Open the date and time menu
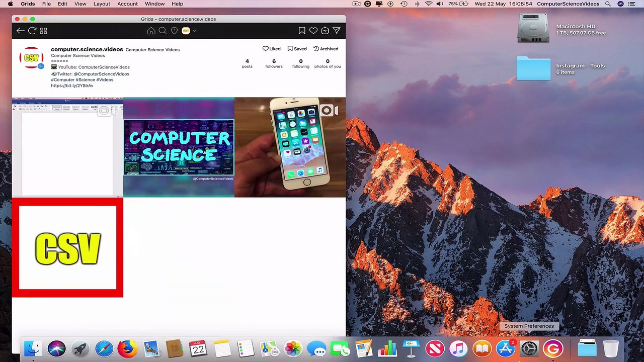 (x=504, y=4)
